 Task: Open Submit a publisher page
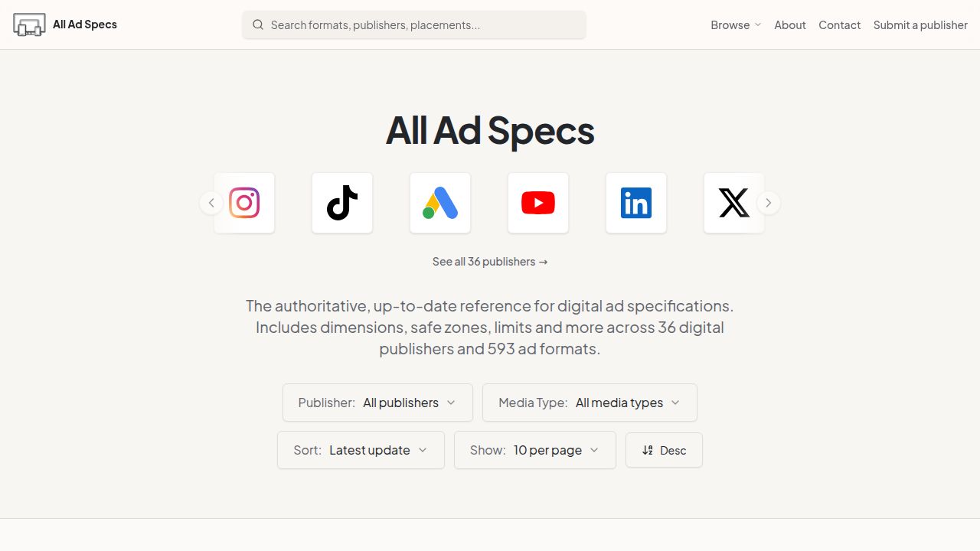point(920,24)
